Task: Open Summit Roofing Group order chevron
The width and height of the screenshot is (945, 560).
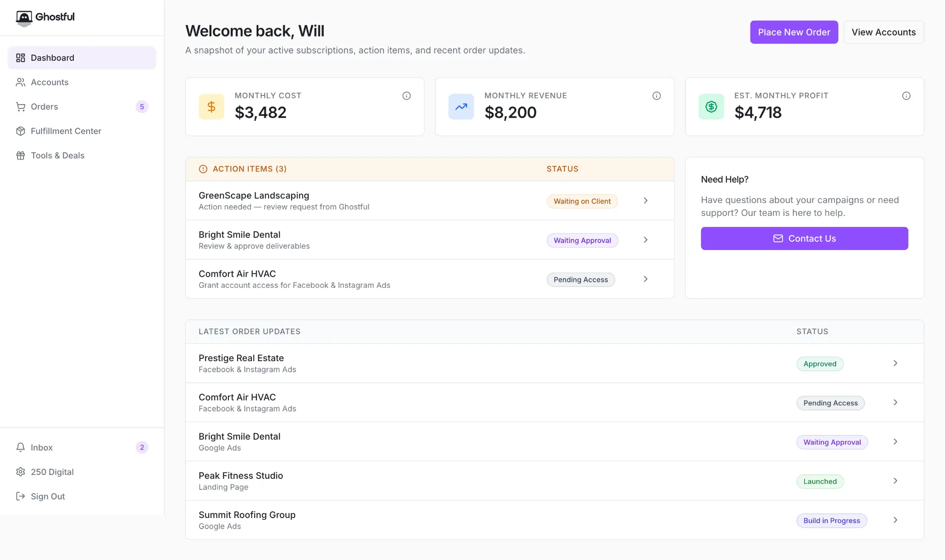Action: [895, 520]
